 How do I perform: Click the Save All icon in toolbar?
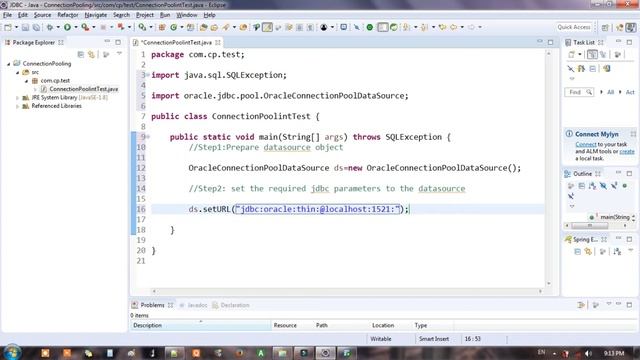pos(36,27)
